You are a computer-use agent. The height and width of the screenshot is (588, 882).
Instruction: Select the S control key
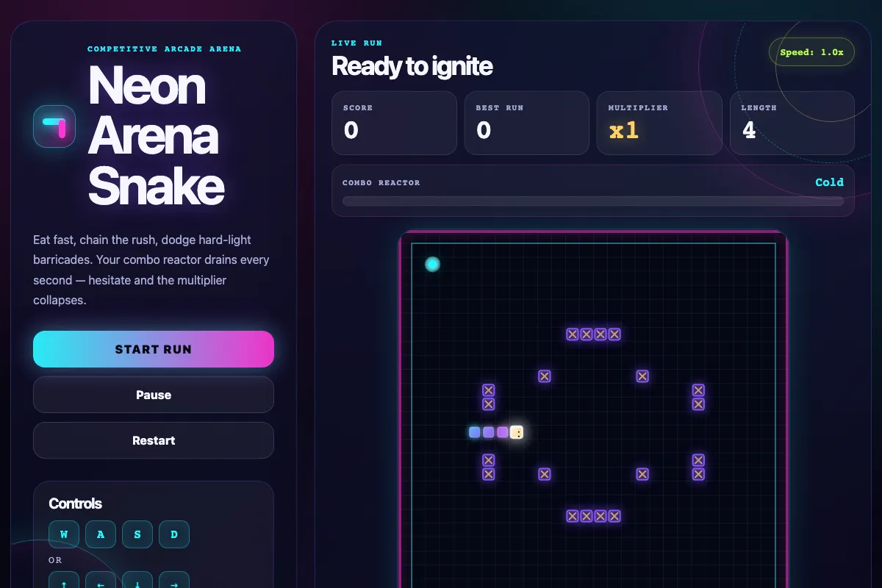point(137,534)
